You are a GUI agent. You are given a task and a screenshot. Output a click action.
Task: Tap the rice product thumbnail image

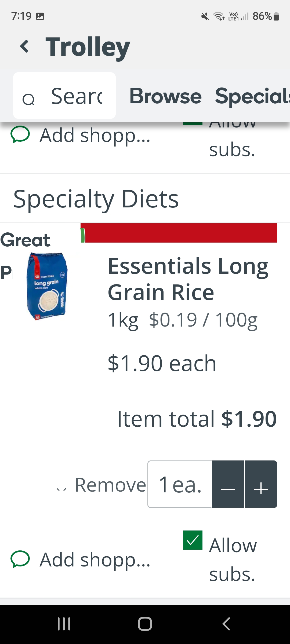pyautogui.click(x=47, y=286)
